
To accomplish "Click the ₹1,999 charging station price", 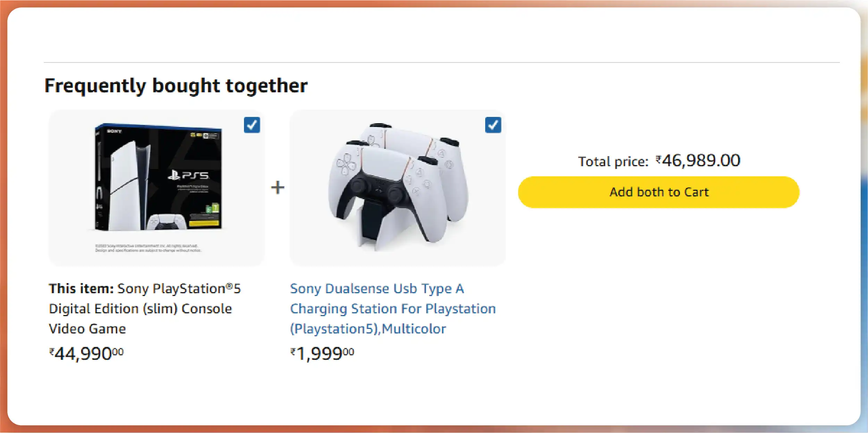I will [x=322, y=354].
